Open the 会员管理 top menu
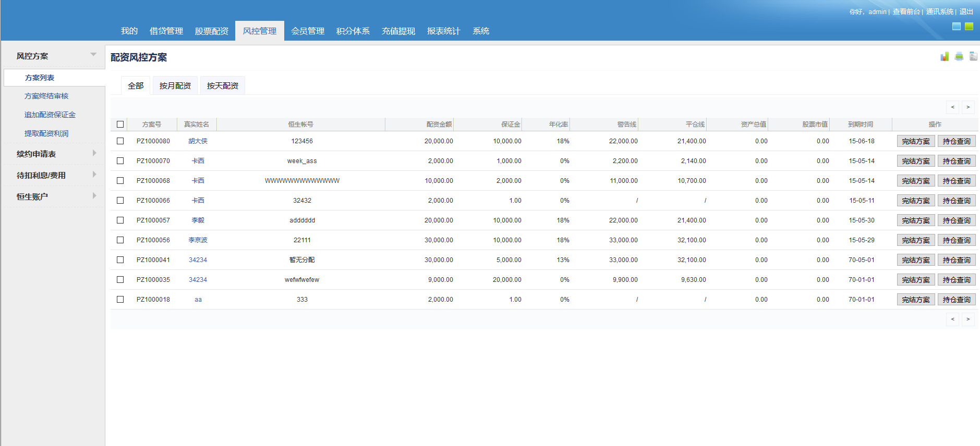Screen dimensions: 980x446 pos(308,31)
